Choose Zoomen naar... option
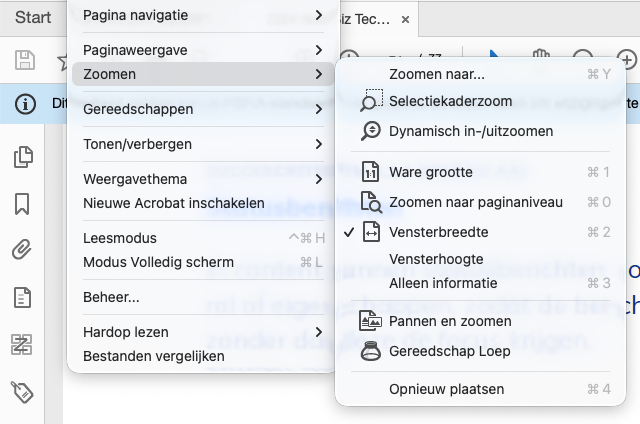The width and height of the screenshot is (640, 424). pyautogui.click(x=480, y=74)
